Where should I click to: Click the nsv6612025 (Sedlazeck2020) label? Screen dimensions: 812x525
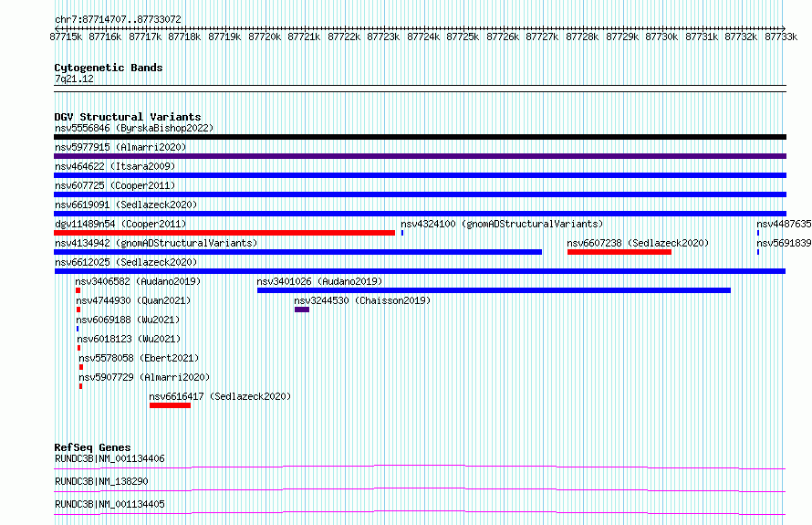(x=126, y=262)
